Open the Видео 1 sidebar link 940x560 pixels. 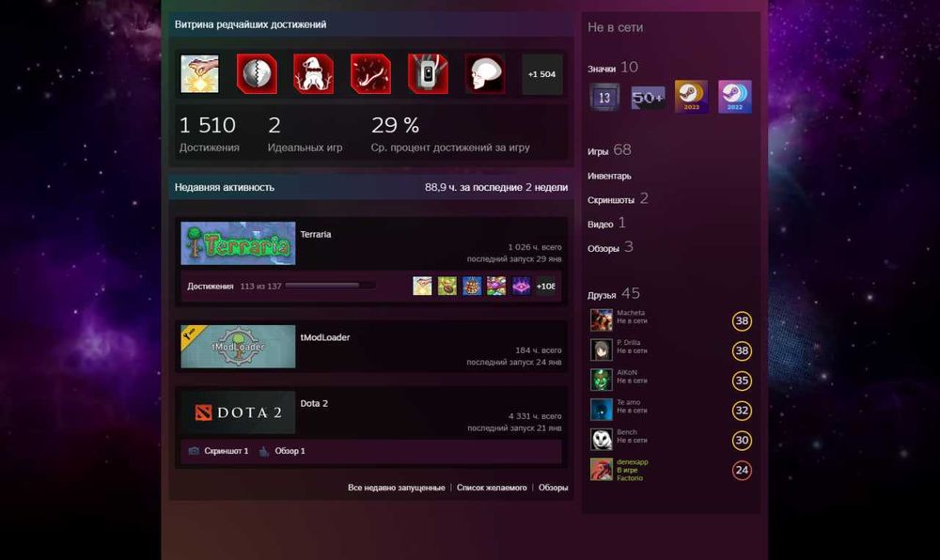606,224
